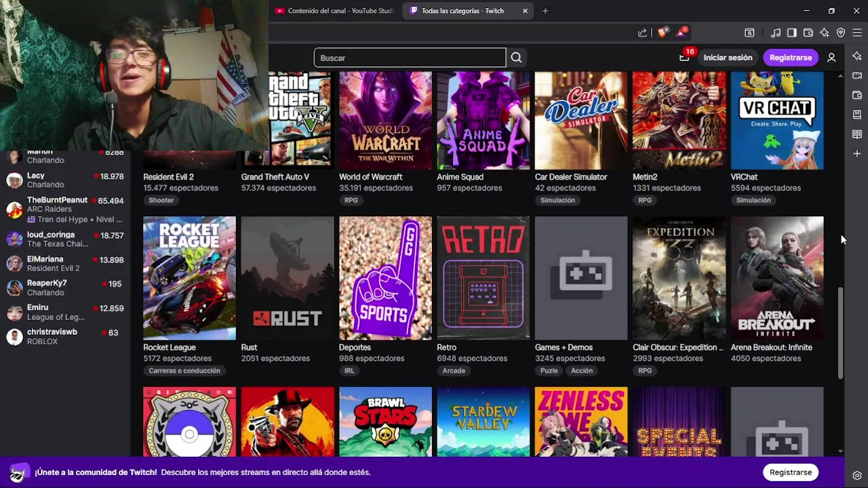Click the Brave VPN shield icon

click(x=841, y=33)
